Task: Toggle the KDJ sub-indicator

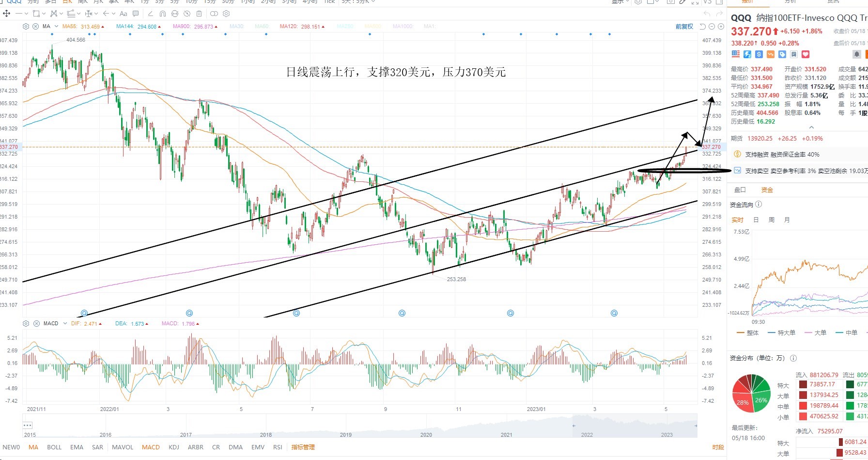Action: coord(174,447)
